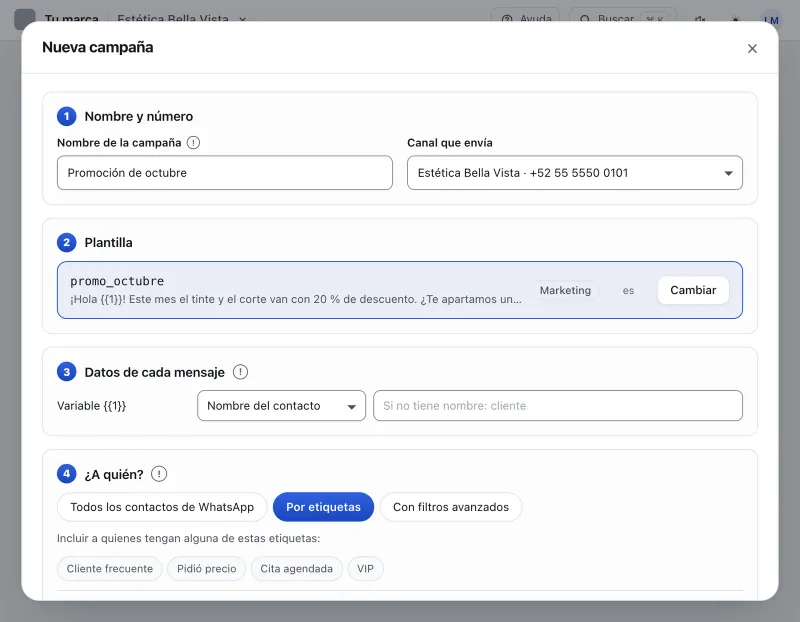This screenshot has width=800, height=622.
Task: Toggle the Cita agendada tag
Action: click(296, 568)
